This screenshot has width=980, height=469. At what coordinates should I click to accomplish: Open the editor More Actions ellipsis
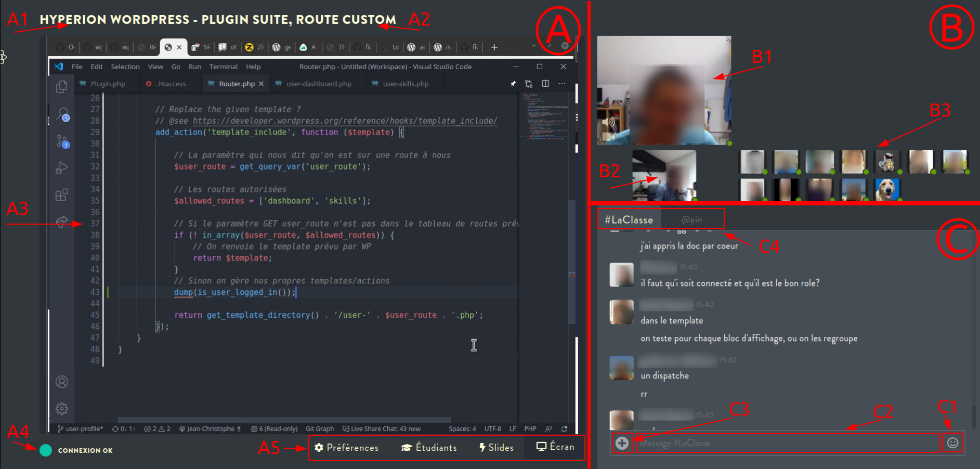[562, 84]
